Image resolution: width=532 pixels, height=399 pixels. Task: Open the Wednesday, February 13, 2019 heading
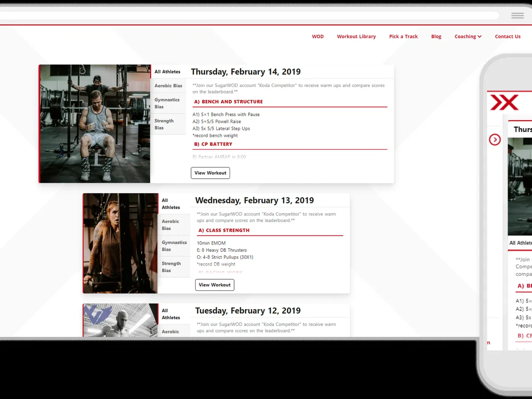(x=254, y=200)
